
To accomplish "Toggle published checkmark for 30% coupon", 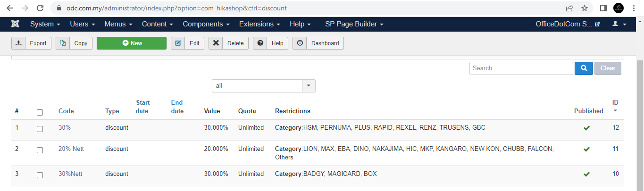I will (x=586, y=128).
